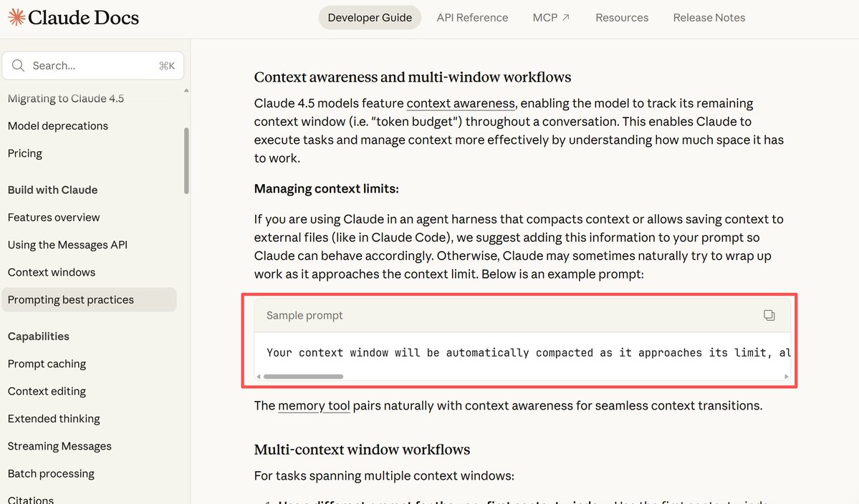
Task: Click the Claude Docs title text
Action: pos(83,17)
